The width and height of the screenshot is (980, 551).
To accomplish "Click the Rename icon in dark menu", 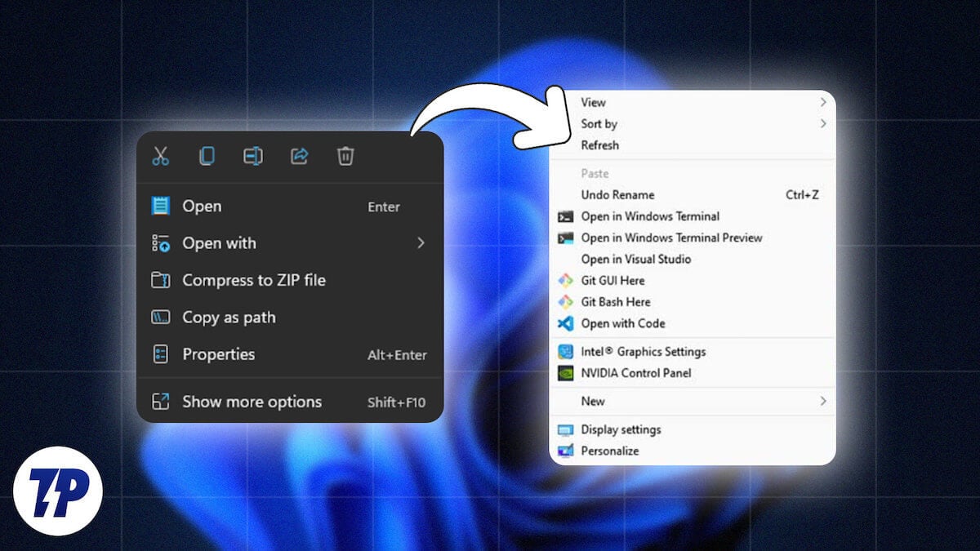I will (253, 156).
